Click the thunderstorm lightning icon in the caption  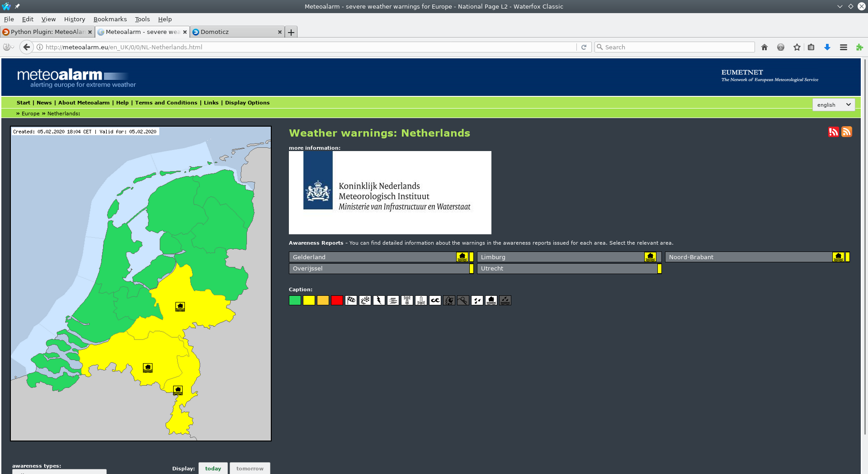(379, 300)
